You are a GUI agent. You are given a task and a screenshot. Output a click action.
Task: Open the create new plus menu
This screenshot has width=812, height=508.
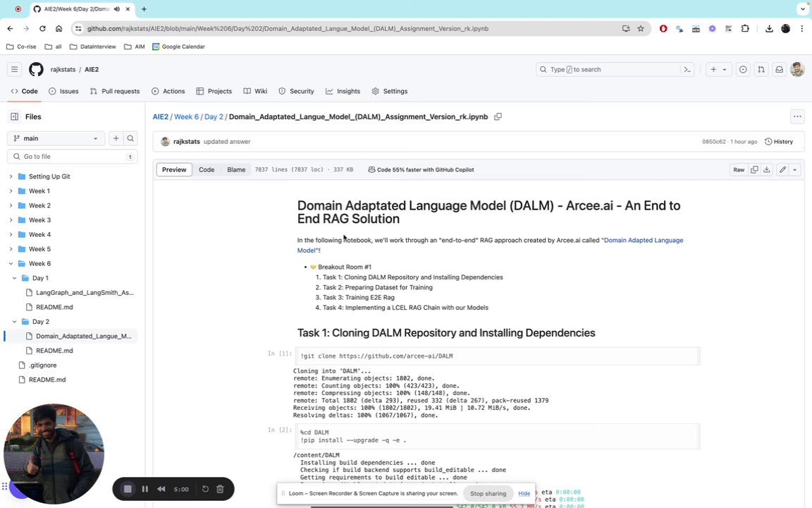click(718, 69)
